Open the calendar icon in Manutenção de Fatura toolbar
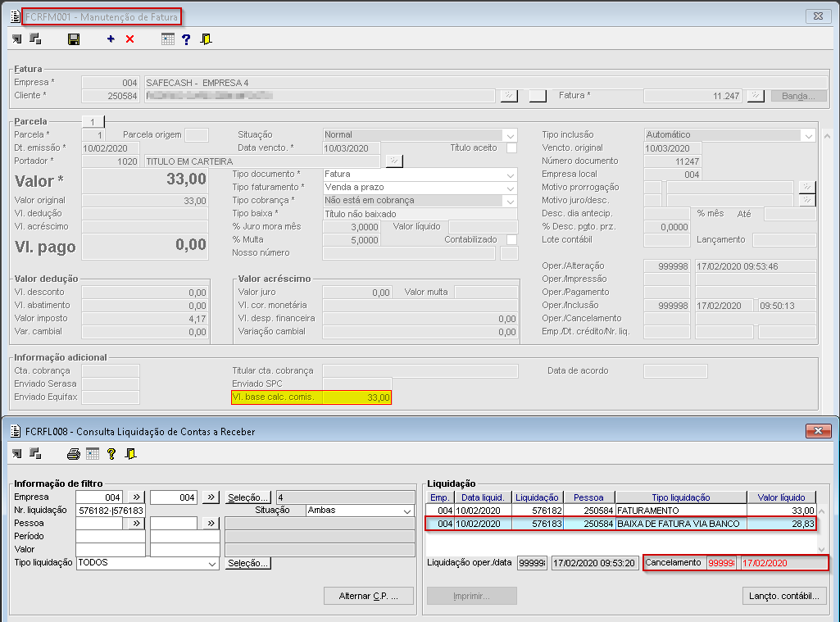The height and width of the screenshot is (622, 840). 168,39
